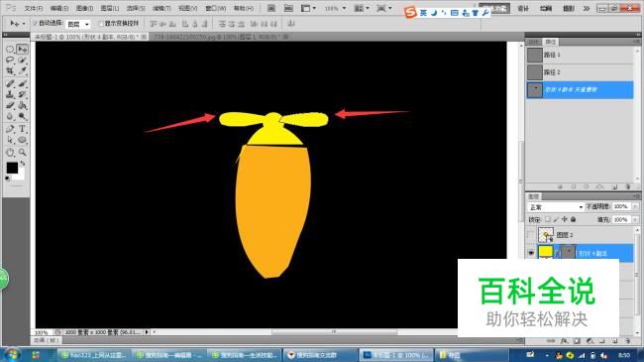This screenshot has width=644, height=362.
Task: Select the Eraser tool
Action: point(10,105)
